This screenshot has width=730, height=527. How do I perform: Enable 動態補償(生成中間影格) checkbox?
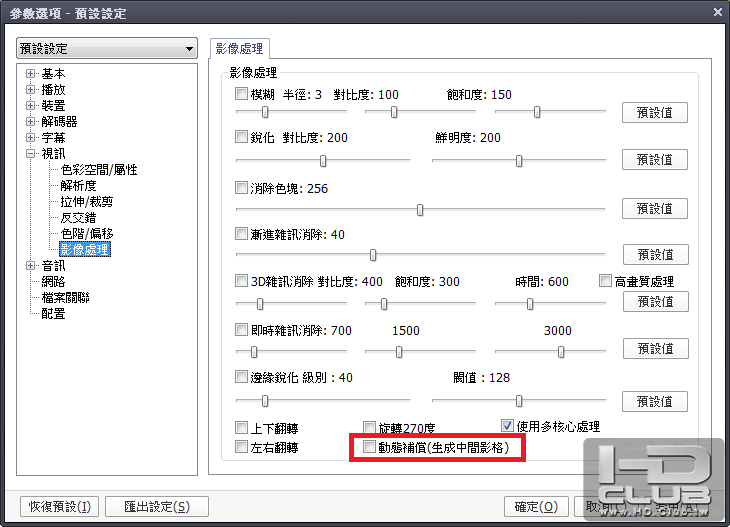pyautogui.click(x=369, y=447)
